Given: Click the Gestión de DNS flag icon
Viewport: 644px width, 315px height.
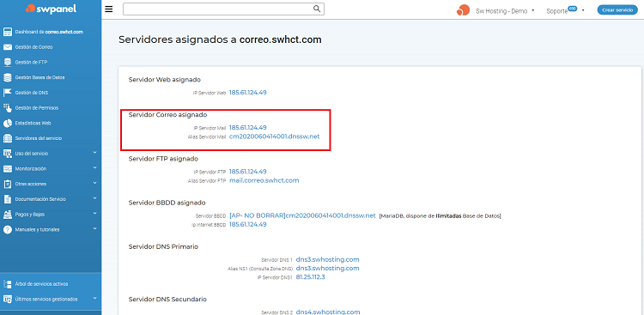Looking at the screenshot, I should (8, 93).
